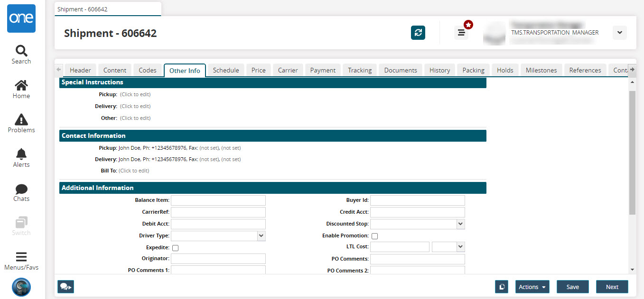Open the Search icon in sidebar
The height and width of the screenshot is (299, 644).
(x=21, y=51)
